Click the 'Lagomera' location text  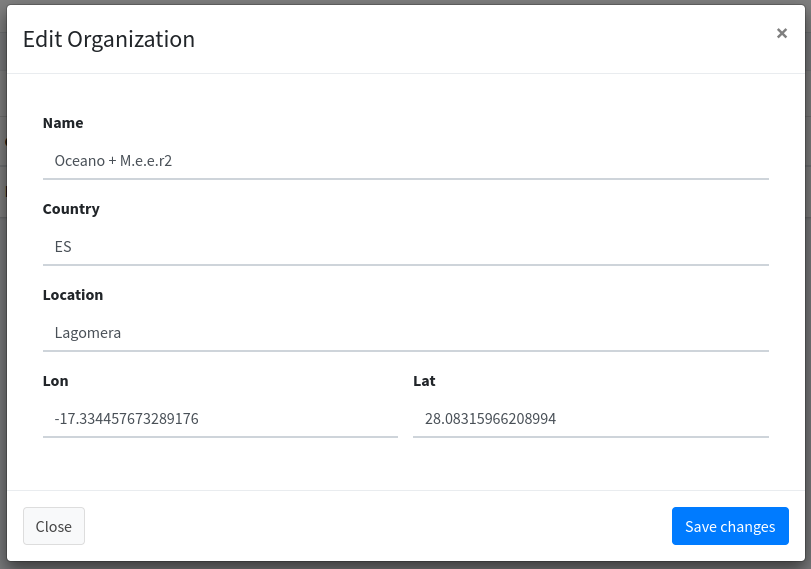(x=88, y=332)
